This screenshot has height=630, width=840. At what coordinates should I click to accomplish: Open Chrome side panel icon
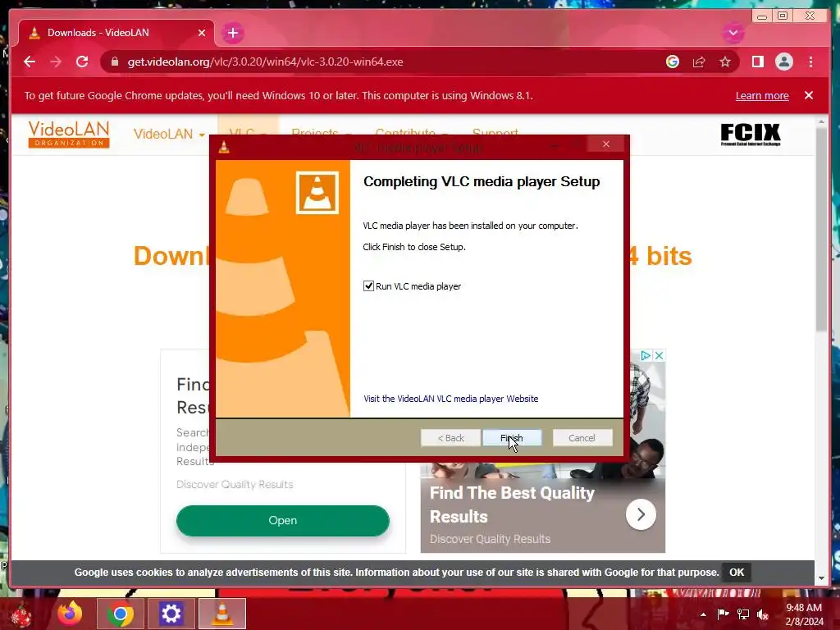point(757,62)
